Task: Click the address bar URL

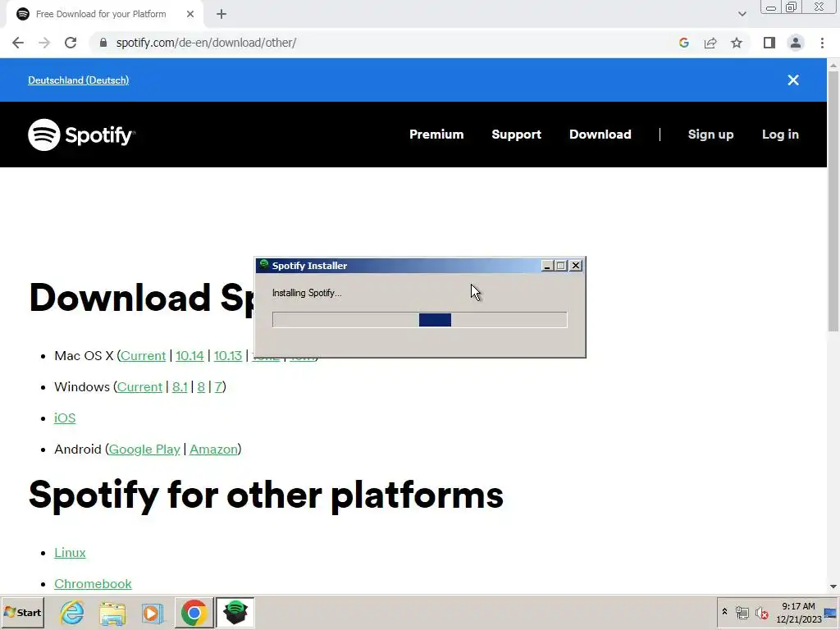Action: click(206, 43)
